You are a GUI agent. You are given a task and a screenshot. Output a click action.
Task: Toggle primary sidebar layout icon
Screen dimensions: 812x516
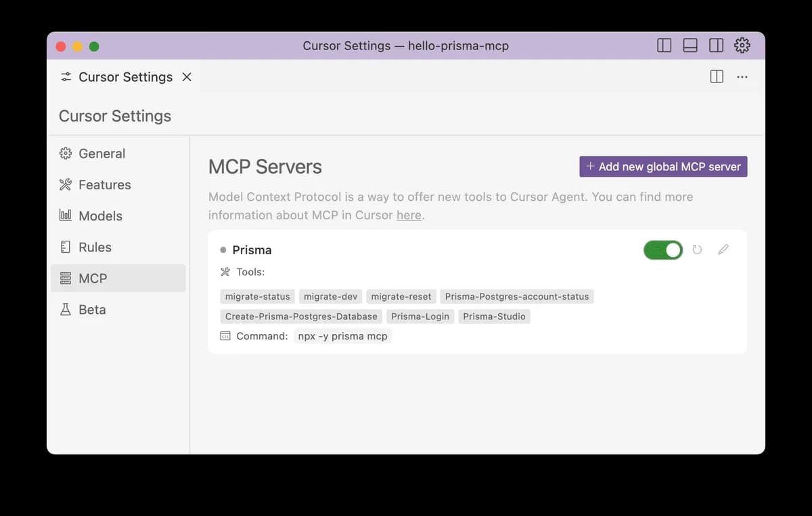tap(664, 45)
